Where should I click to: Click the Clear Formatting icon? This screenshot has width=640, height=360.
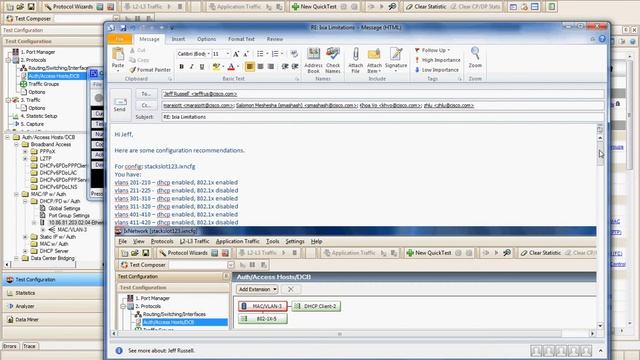click(x=294, y=54)
